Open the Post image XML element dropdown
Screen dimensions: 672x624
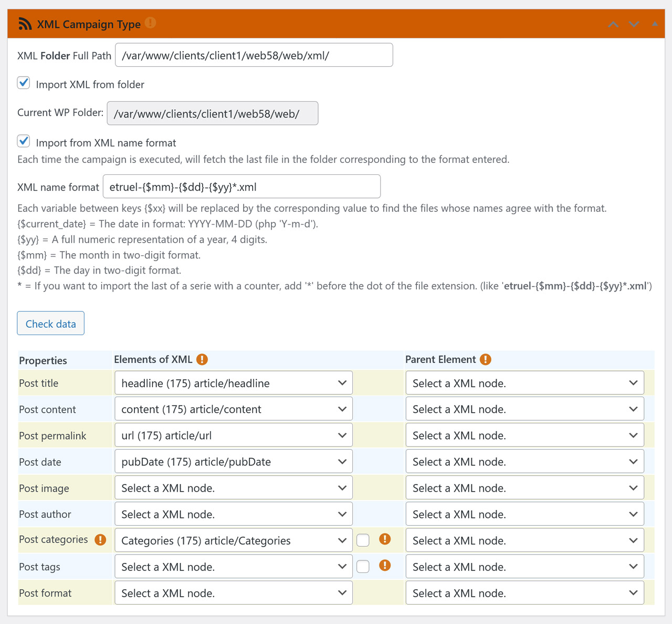(234, 488)
